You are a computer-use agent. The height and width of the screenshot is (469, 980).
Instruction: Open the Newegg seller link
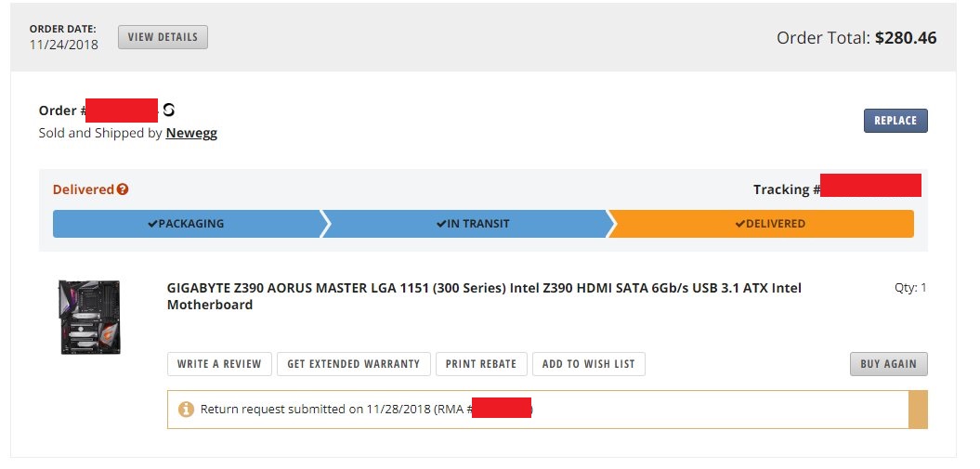pos(191,133)
